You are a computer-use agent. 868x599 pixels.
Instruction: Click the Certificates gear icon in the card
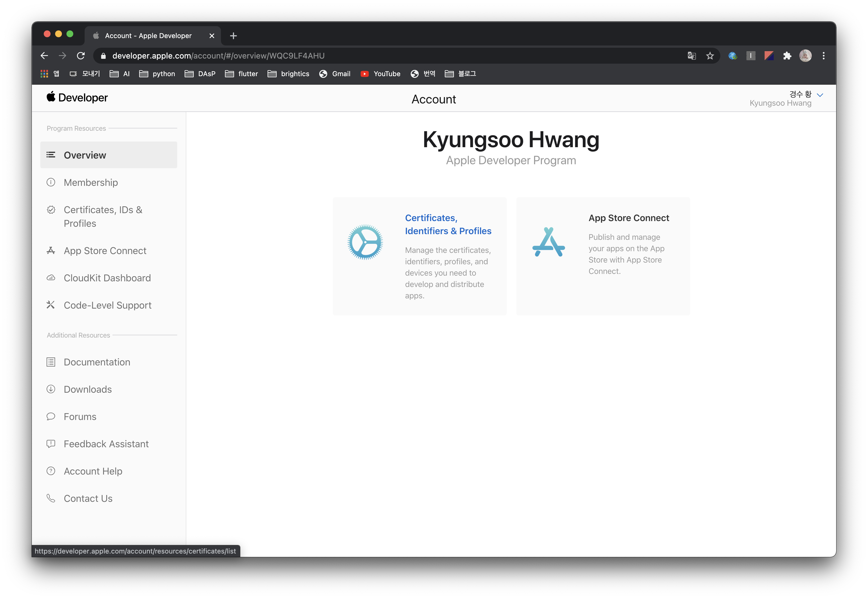pyautogui.click(x=365, y=242)
